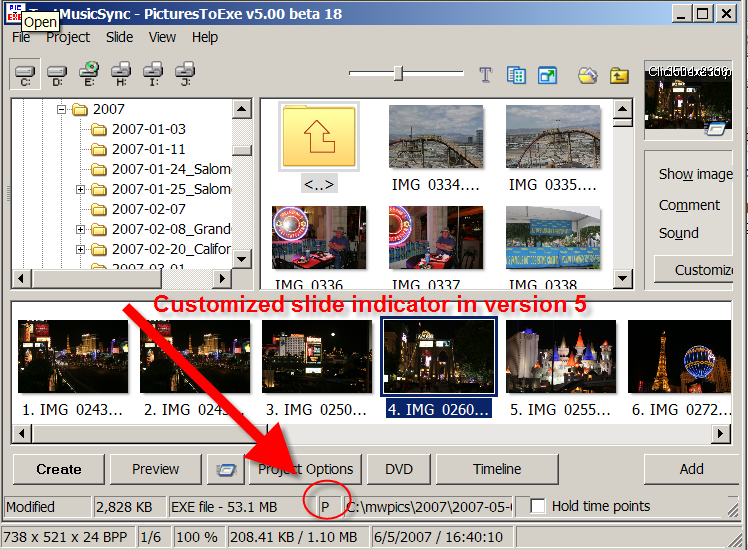Select the Sound option
Screen dimensions: 748x550
click(679, 233)
